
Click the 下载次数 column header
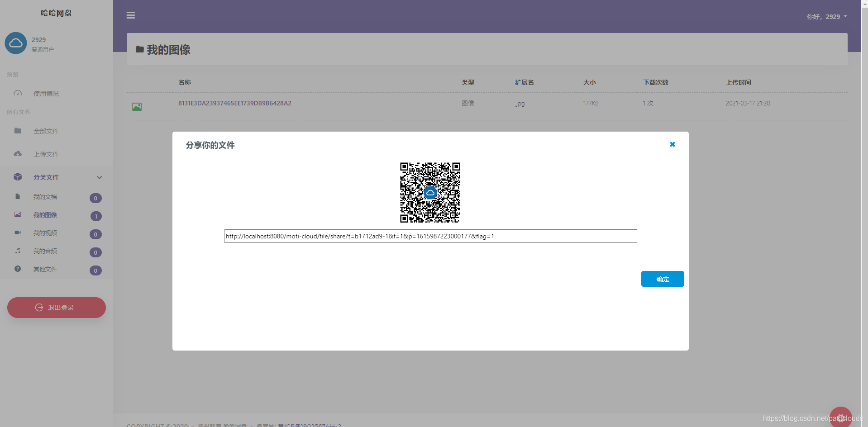pos(656,82)
